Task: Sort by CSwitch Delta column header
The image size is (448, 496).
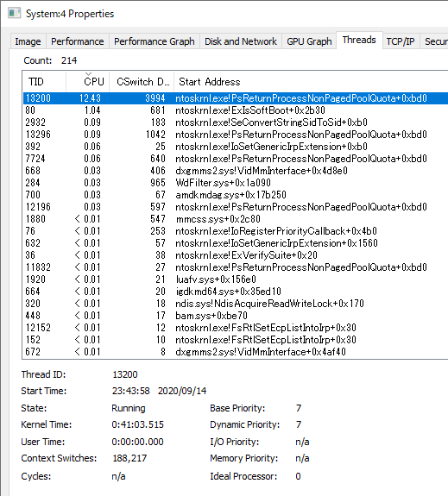Action: click(142, 82)
